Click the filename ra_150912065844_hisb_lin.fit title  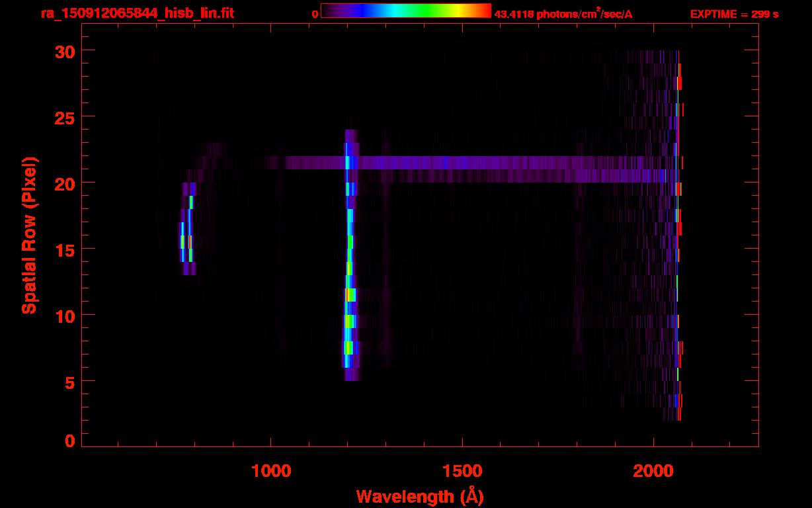(136, 13)
